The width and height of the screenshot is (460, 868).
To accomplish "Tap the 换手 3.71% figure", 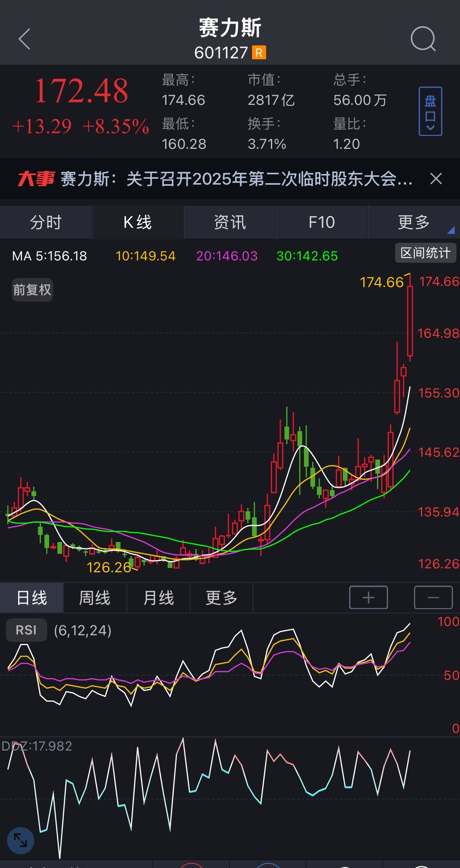I will 267,144.
